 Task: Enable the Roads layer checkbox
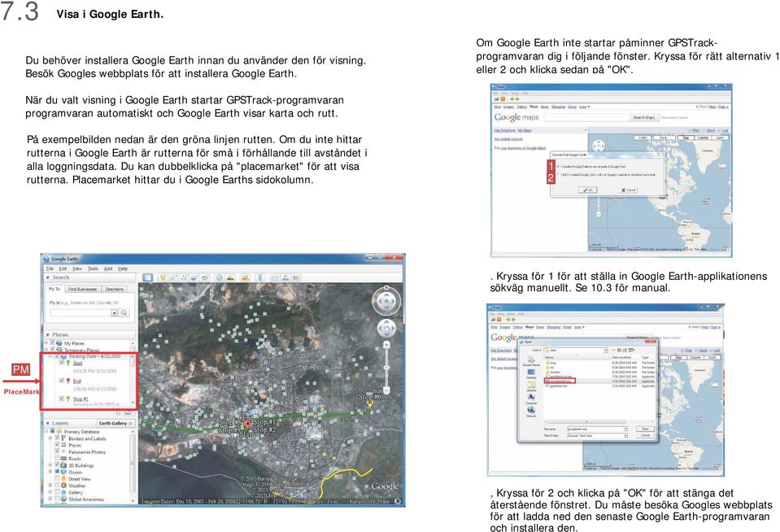[x=57, y=458]
